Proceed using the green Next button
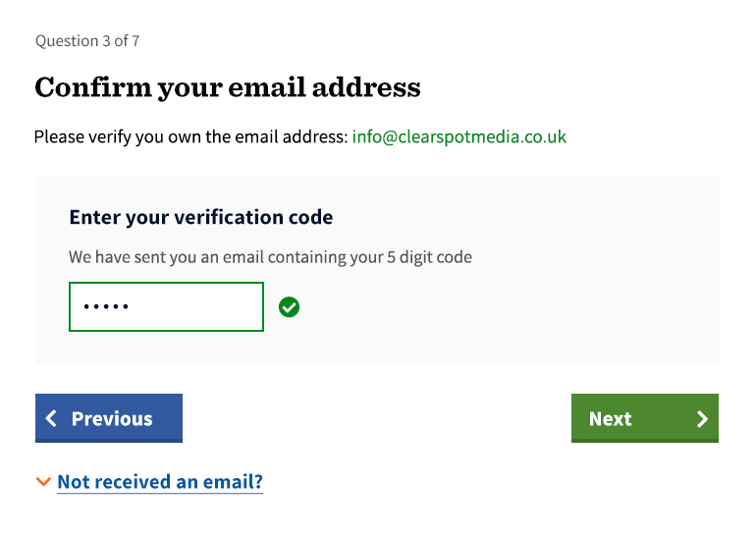The image size is (756, 537). coord(645,418)
